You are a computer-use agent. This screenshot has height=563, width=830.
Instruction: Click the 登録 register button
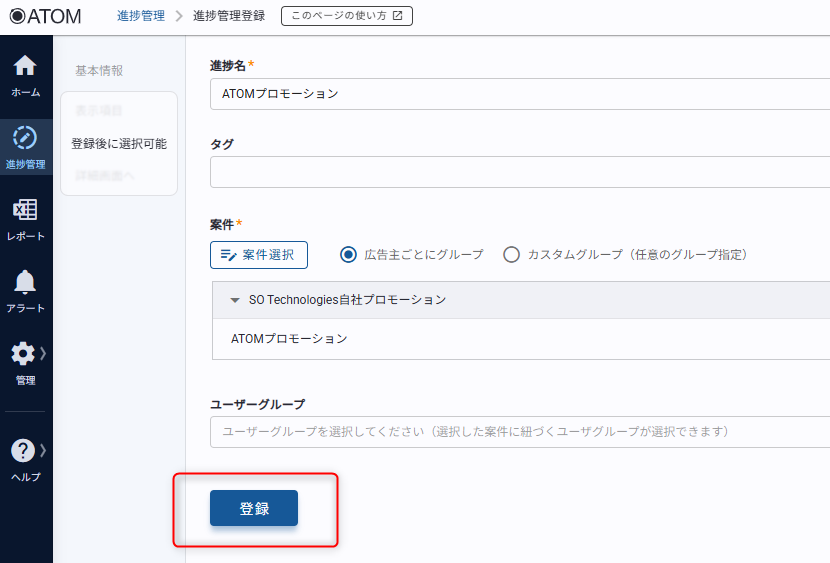[x=254, y=508]
